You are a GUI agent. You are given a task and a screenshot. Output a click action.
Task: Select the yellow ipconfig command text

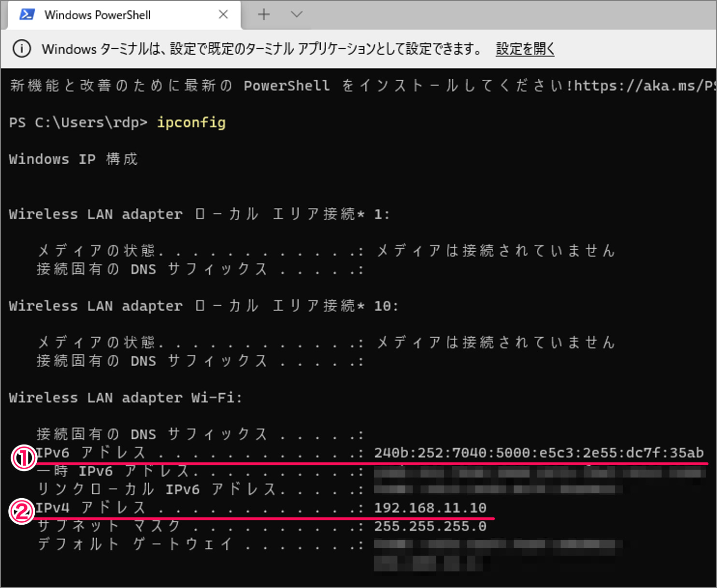coord(191,123)
